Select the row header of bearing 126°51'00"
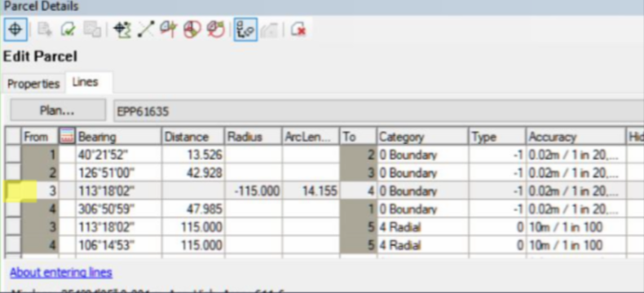 click(13, 173)
